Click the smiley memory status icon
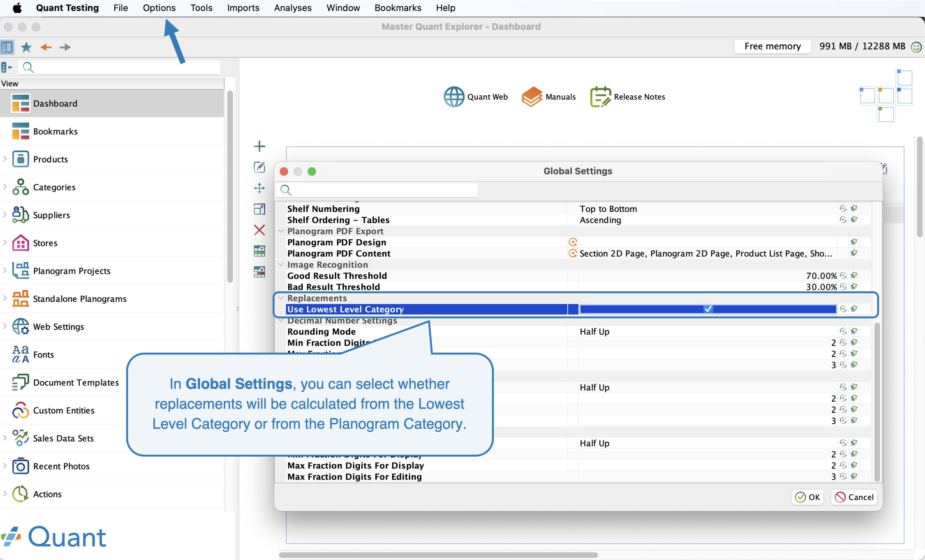The width and height of the screenshot is (925, 560). tap(916, 46)
